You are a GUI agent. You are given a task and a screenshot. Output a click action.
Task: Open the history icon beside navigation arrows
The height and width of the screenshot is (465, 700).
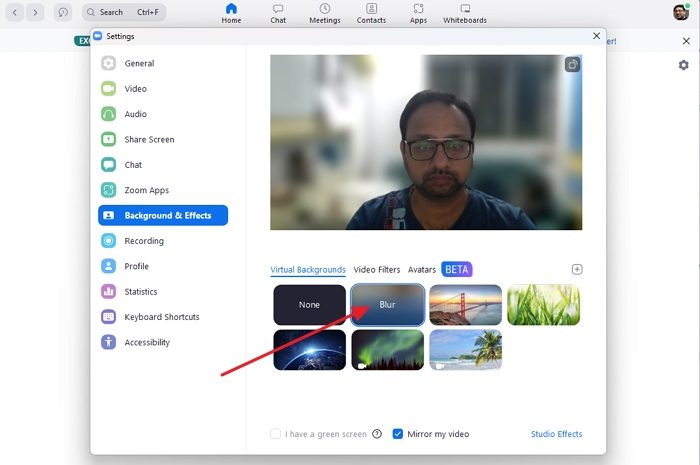coord(63,12)
